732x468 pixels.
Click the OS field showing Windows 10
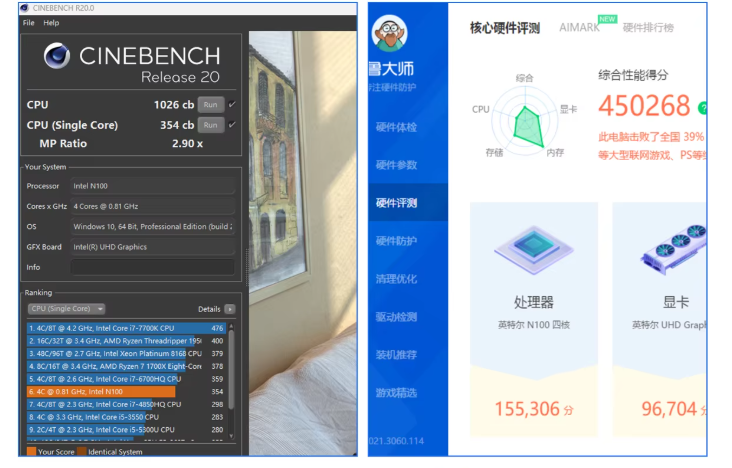[152, 227]
